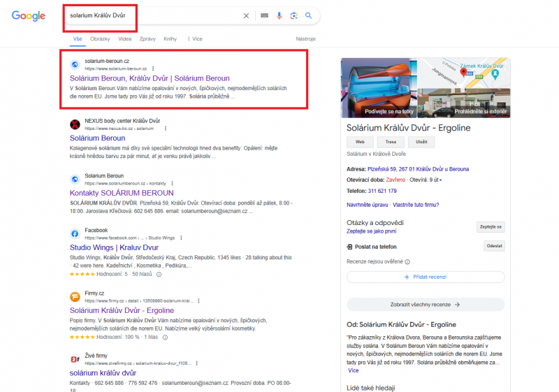
Task: Open more options for solariumberoun.cz kontakty result
Action: point(172,183)
